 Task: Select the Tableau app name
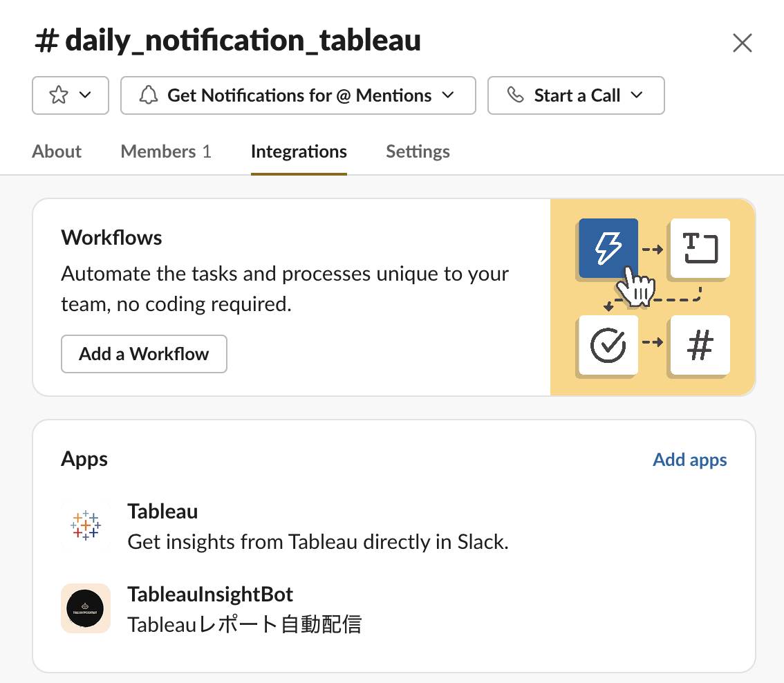tap(162, 512)
